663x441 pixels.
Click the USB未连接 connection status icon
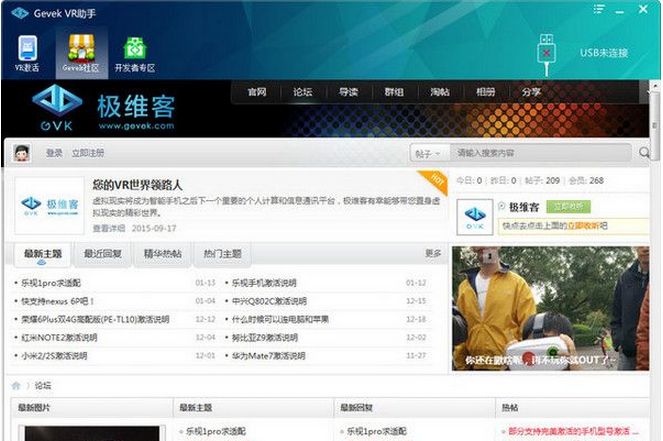tap(546, 54)
